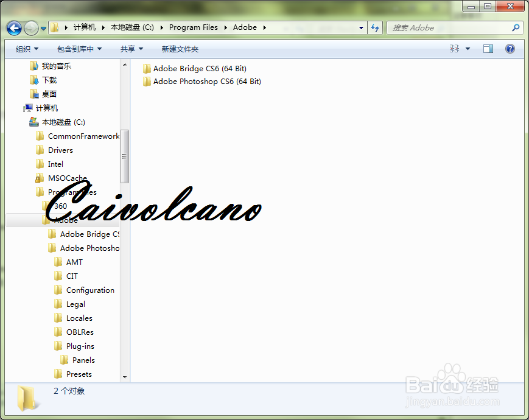The height and width of the screenshot is (420, 529).
Task: Select 下载 in the navigation tree
Action: point(43,80)
